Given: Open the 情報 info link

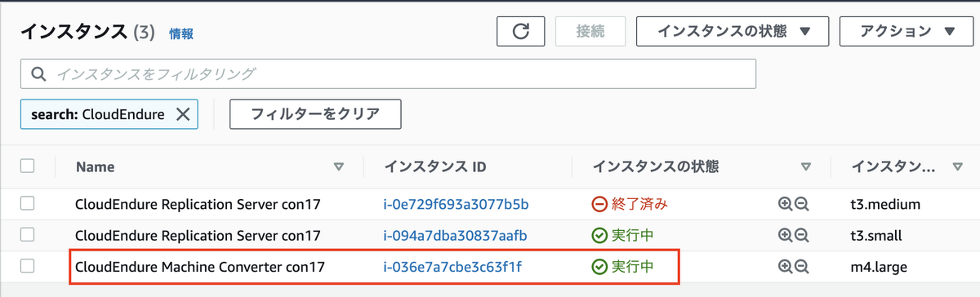Looking at the screenshot, I should tap(181, 34).
